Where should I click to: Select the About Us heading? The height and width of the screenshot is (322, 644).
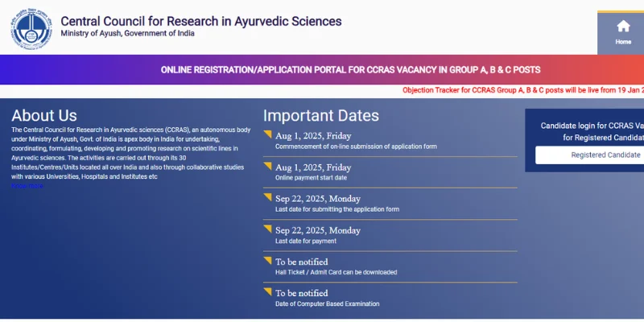[x=44, y=115]
